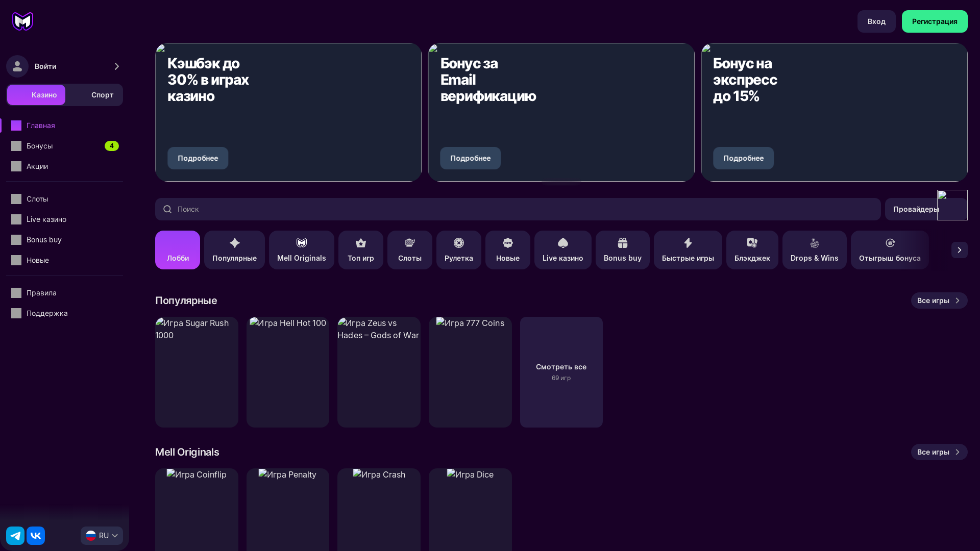The width and height of the screenshot is (980, 551).
Task: Click the Live казино spade icon
Action: click(563, 243)
